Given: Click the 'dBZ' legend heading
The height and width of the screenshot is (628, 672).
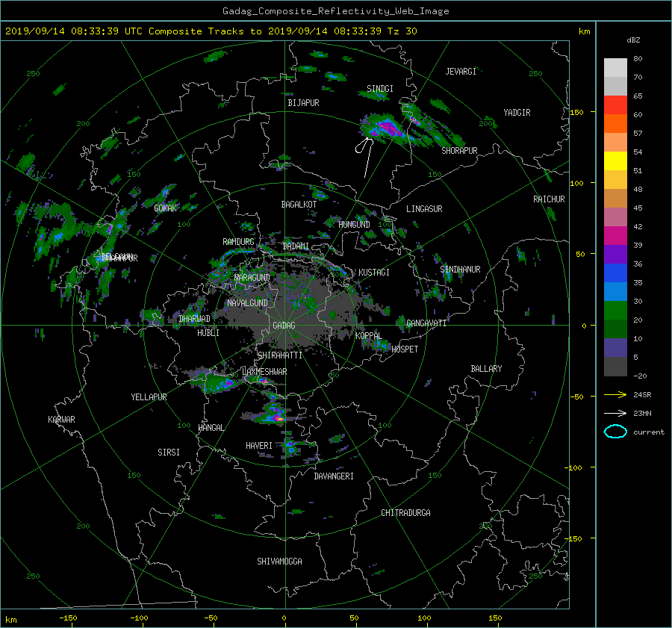Looking at the screenshot, I should (633, 40).
